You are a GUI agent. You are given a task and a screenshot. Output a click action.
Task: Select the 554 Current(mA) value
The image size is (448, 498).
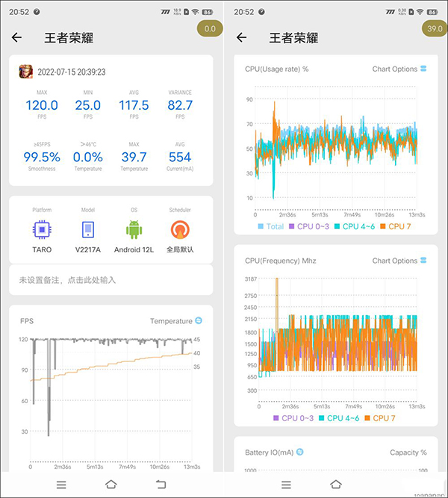point(180,157)
